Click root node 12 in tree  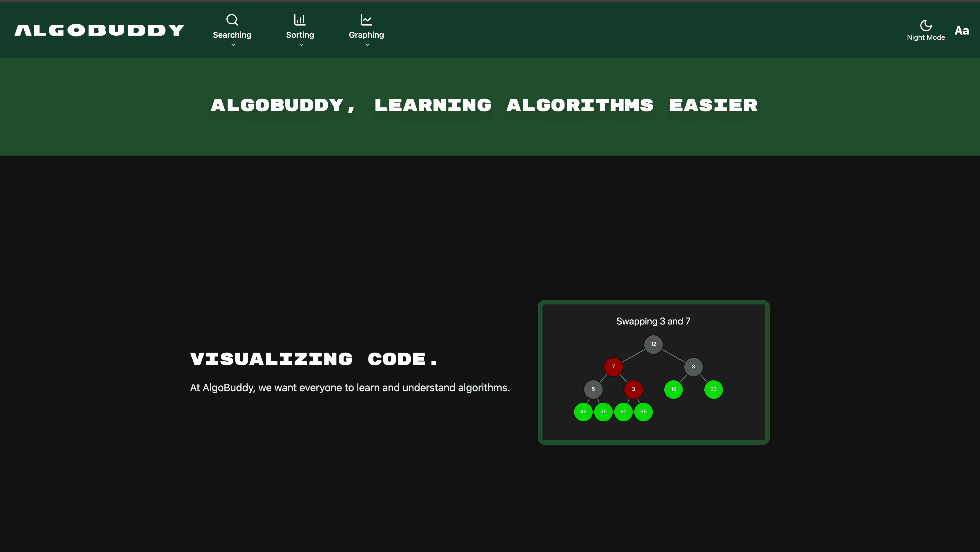pyautogui.click(x=653, y=344)
